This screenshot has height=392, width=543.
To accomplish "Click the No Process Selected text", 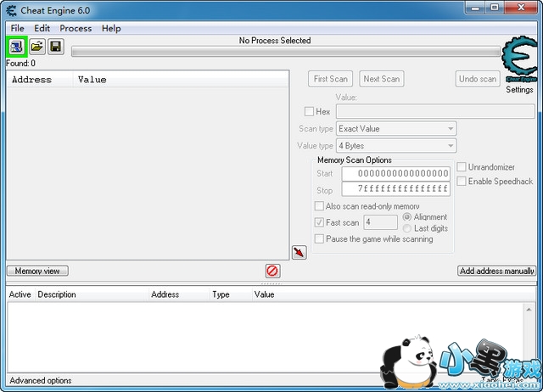I will tap(275, 41).
